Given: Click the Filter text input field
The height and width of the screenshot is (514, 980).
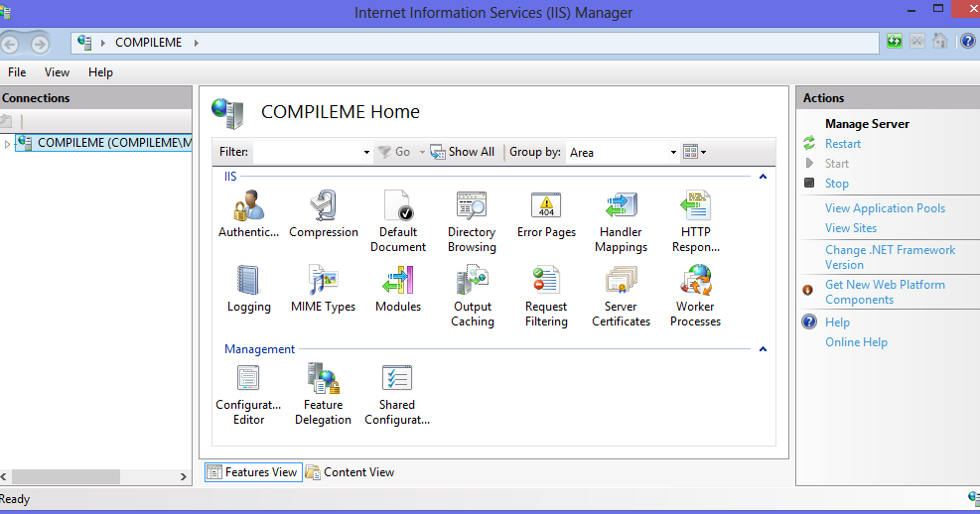Looking at the screenshot, I should 307,153.
